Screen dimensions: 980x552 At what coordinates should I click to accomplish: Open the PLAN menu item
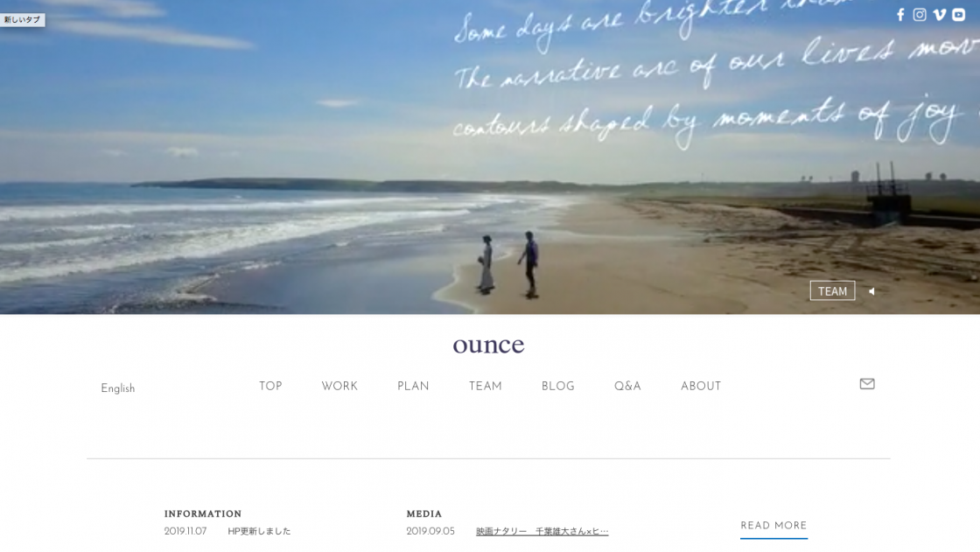pyautogui.click(x=413, y=387)
